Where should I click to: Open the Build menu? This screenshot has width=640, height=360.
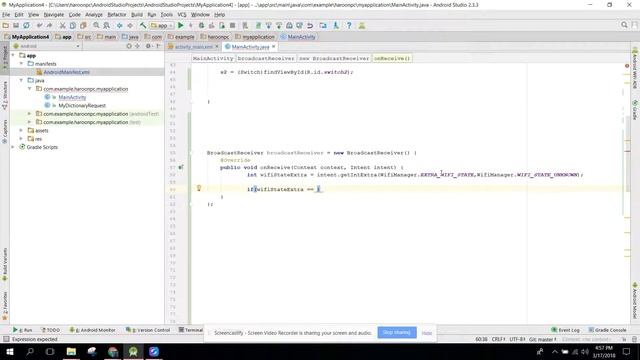137,15
